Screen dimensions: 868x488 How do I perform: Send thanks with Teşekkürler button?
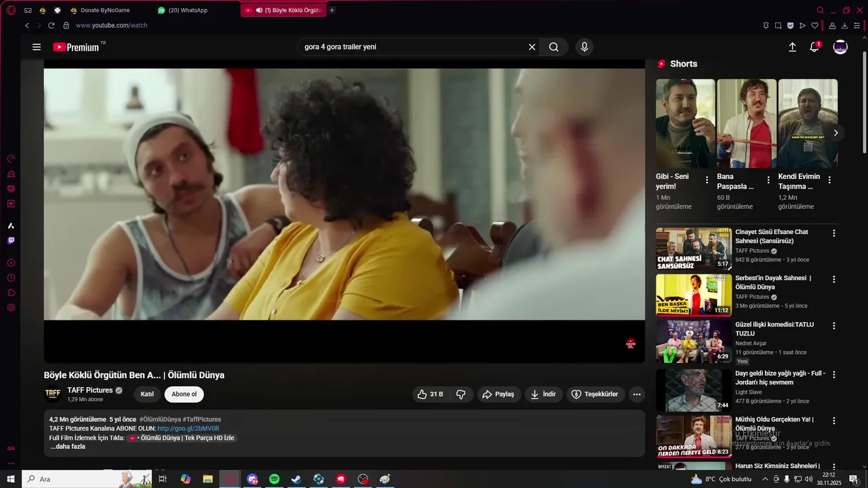point(595,394)
